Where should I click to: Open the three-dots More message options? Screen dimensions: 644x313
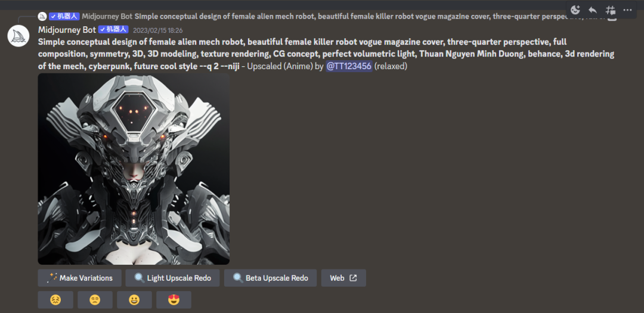(627, 10)
